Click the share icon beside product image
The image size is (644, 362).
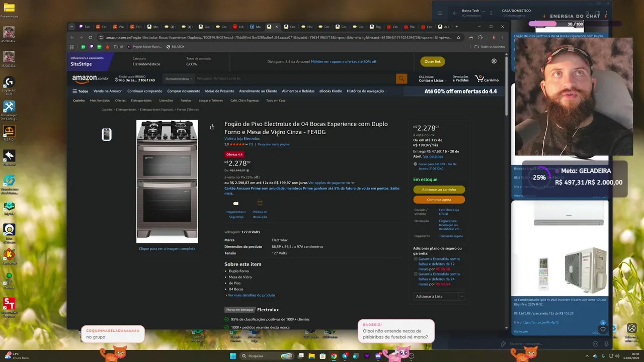(x=212, y=127)
